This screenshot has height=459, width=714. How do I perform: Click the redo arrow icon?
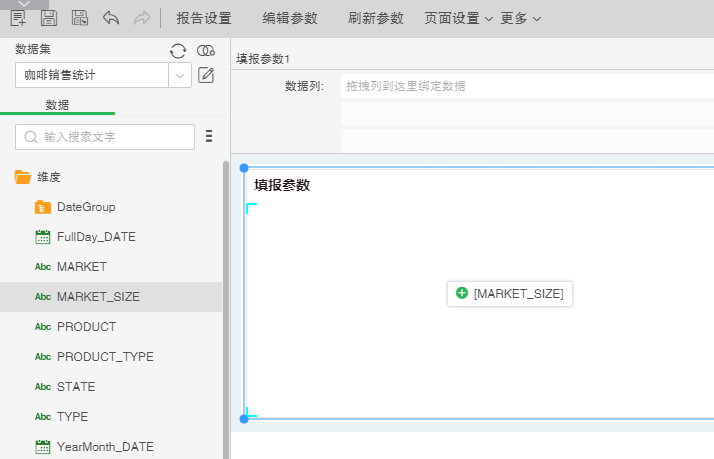142,19
